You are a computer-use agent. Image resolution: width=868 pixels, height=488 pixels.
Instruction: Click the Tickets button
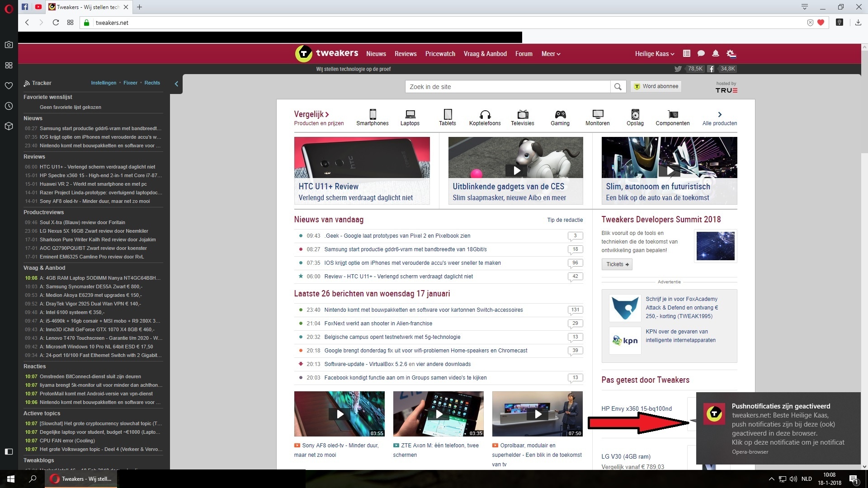[x=617, y=264]
